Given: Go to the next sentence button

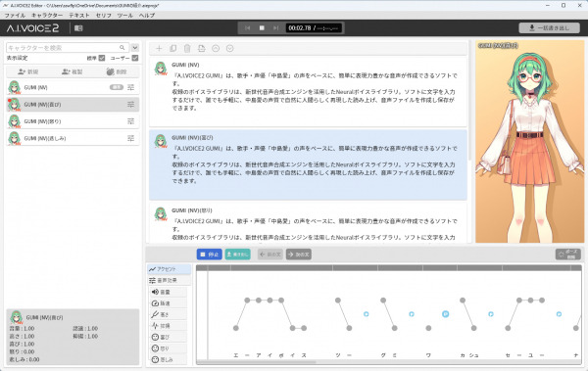Looking at the screenshot, I should coord(299,255).
